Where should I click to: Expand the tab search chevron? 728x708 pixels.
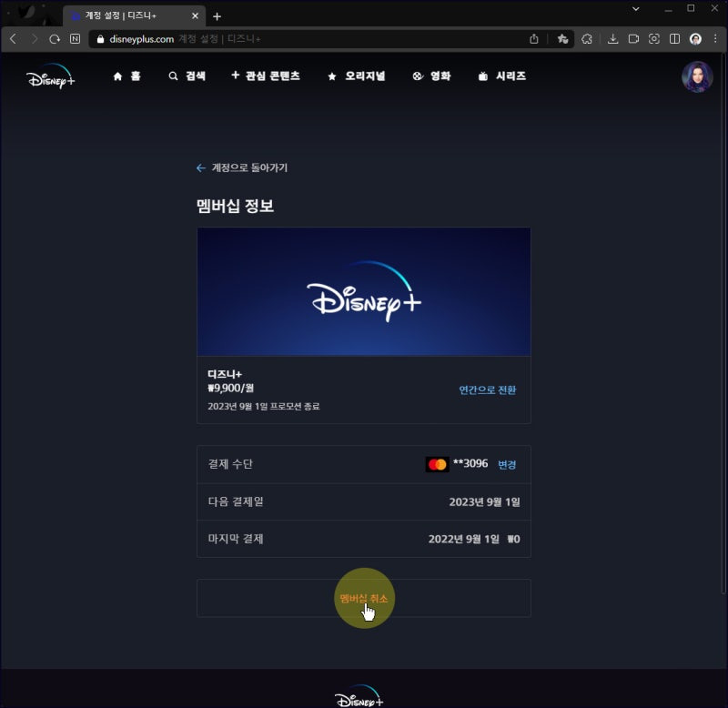pyautogui.click(x=635, y=9)
